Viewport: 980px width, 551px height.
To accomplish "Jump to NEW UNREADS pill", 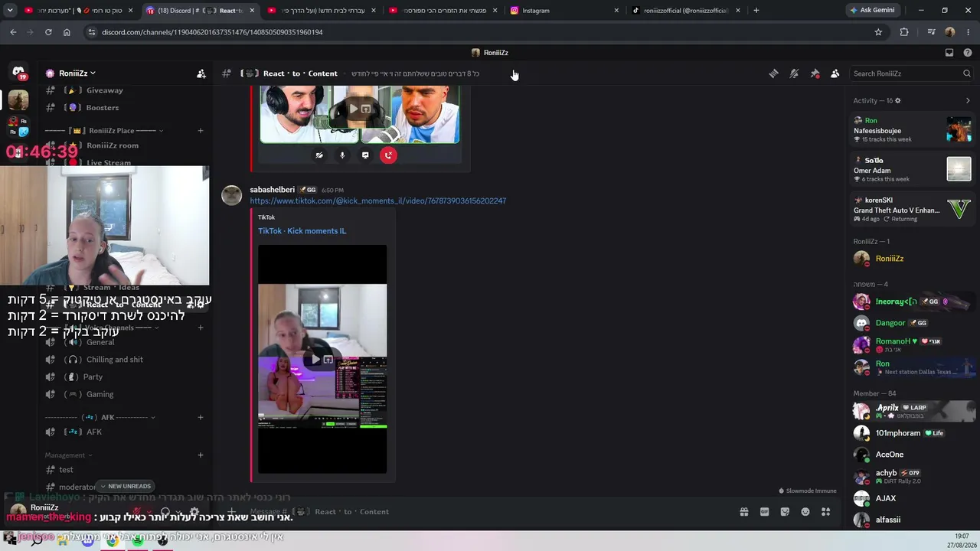I will tap(125, 486).
